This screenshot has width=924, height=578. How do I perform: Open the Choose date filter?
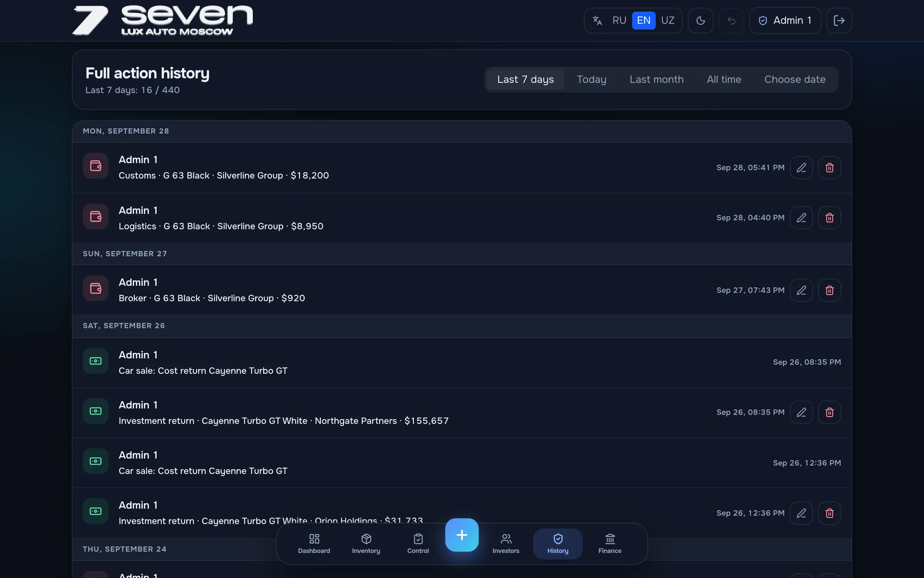pos(795,79)
